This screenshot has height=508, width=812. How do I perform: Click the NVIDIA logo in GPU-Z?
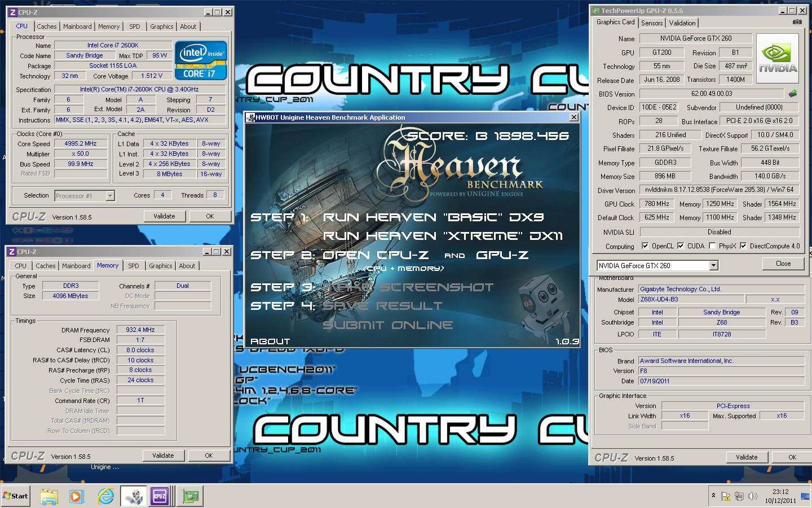click(778, 59)
